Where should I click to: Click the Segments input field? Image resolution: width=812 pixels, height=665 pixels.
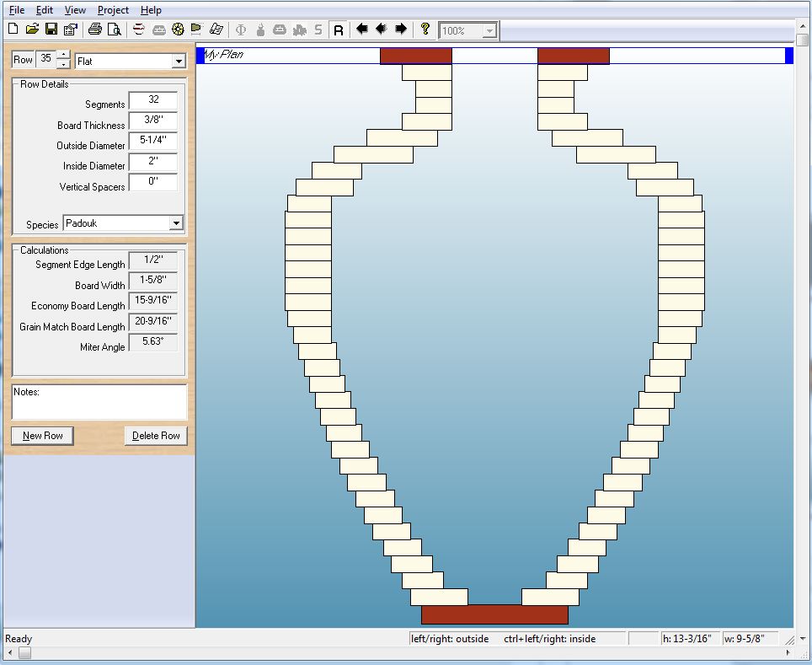pyautogui.click(x=153, y=100)
